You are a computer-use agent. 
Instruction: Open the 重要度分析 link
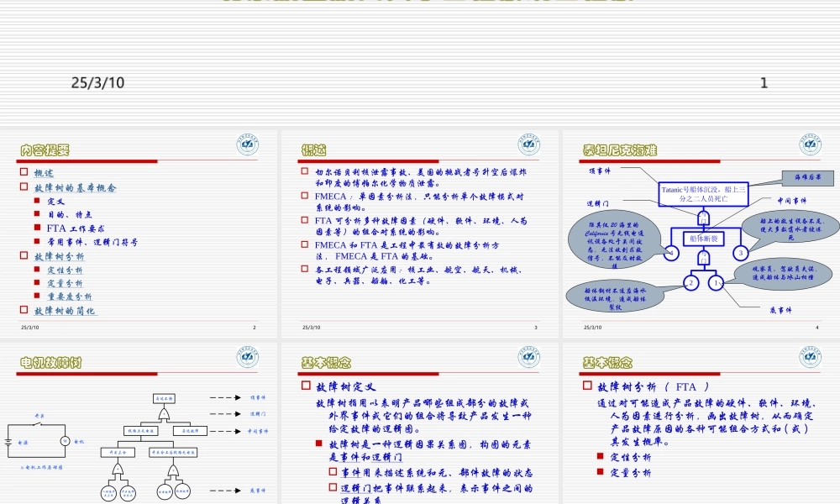[70, 297]
